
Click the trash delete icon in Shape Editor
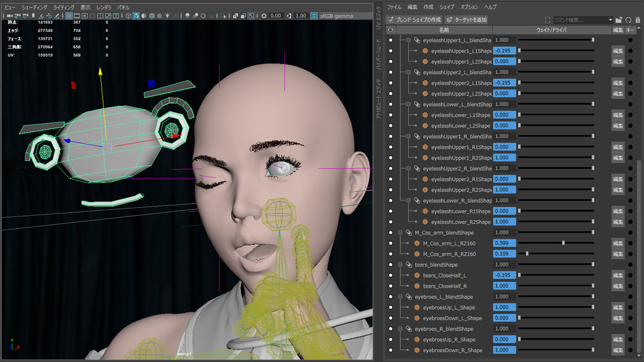(637, 20)
